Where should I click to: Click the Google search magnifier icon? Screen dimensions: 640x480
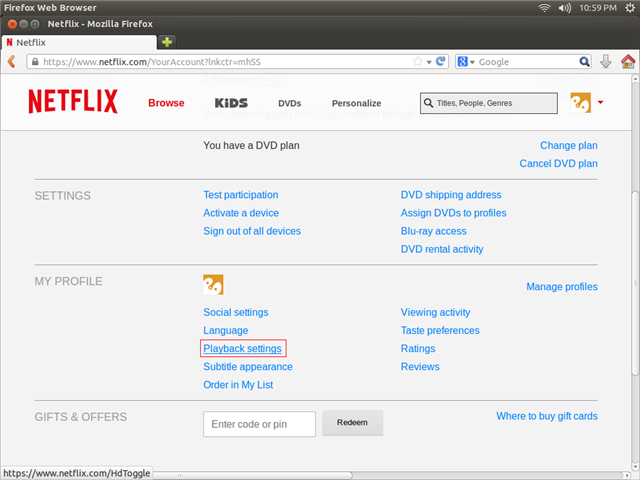click(x=584, y=62)
